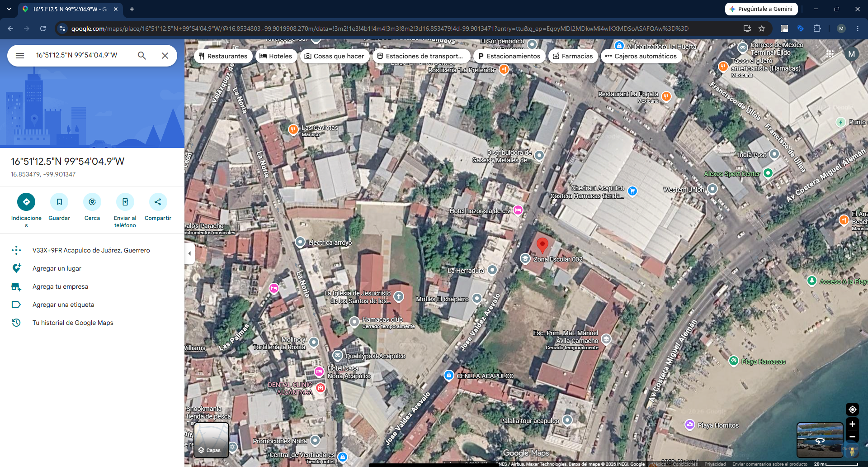Send location to phone with Enviar al teléfono
Image resolution: width=868 pixels, height=467 pixels.
125,210
